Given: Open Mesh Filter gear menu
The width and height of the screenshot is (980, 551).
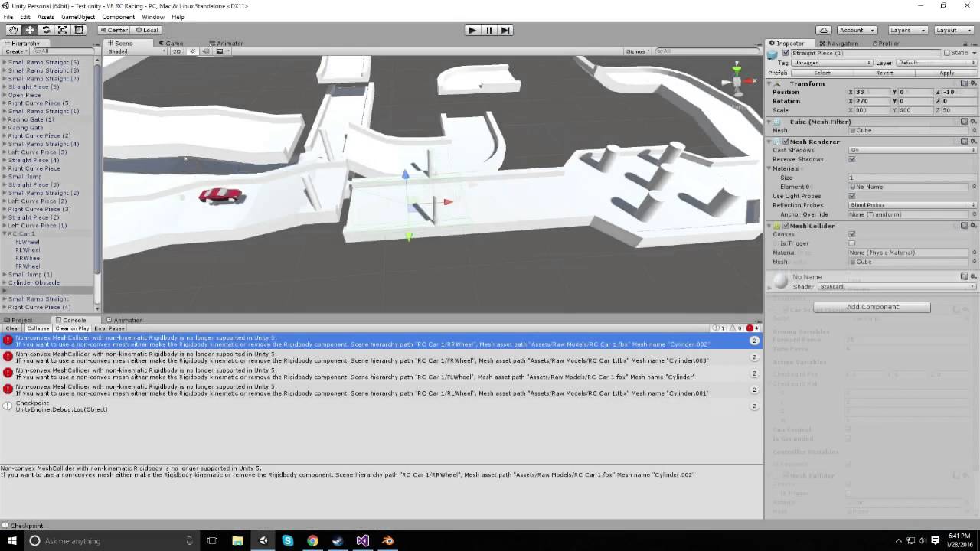Looking at the screenshot, I should pyautogui.click(x=973, y=122).
